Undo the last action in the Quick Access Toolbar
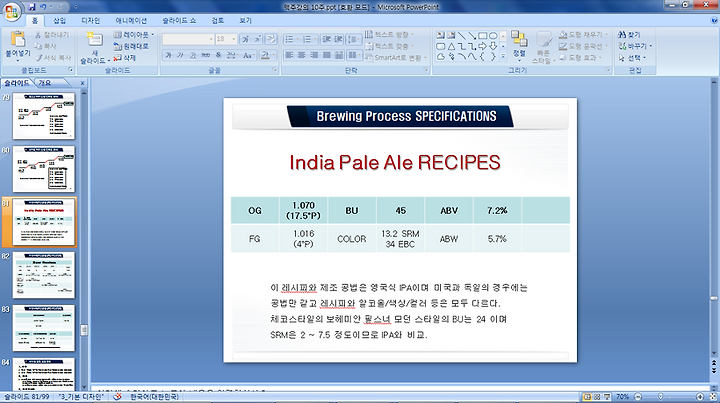Viewport: 720px width, 403px height. (x=43, y=7)
